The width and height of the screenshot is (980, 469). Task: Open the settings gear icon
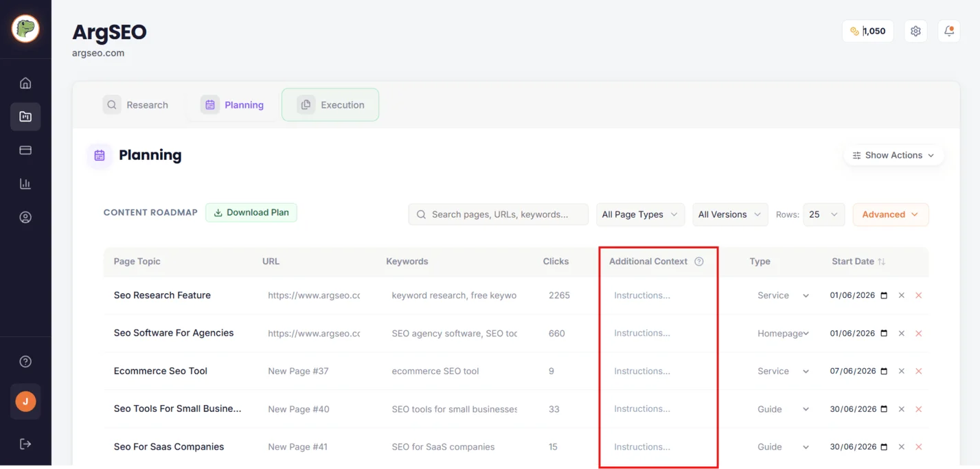[915, 31]
